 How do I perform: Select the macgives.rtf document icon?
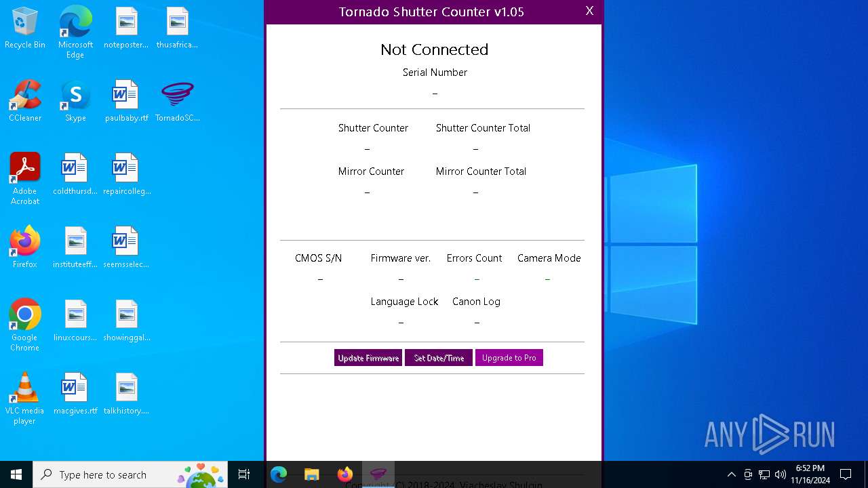75,394
